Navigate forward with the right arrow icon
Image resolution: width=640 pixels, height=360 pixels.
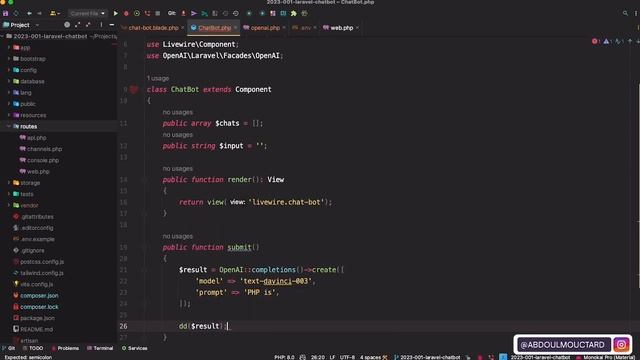pyautogui.click(x=40, y=13)
